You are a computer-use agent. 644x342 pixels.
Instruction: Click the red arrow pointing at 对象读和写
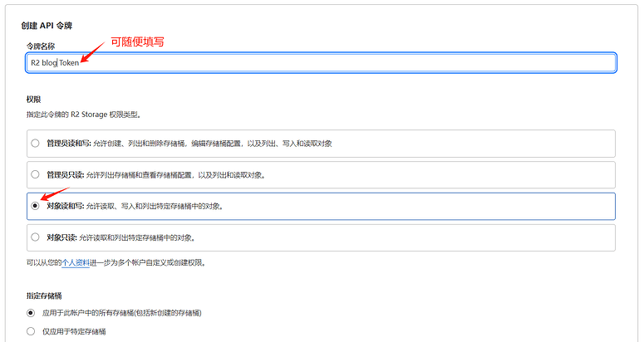click(x=53, y=196)
